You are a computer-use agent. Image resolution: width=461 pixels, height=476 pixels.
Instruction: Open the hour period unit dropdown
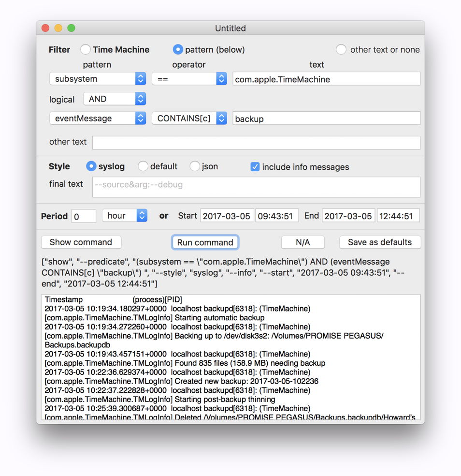click(x=124, y=216)
